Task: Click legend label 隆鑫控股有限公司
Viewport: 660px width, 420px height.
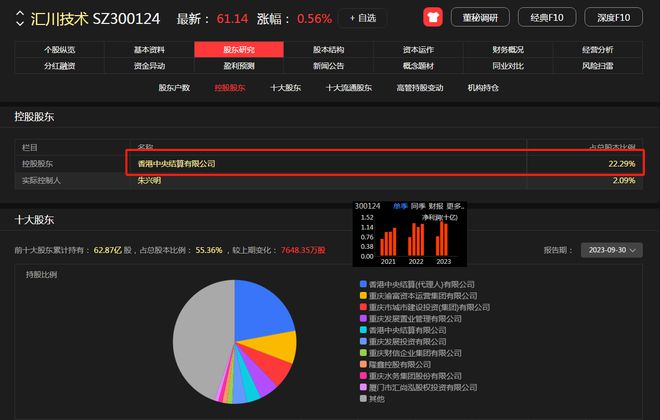Action: click(x=400, y=364)
